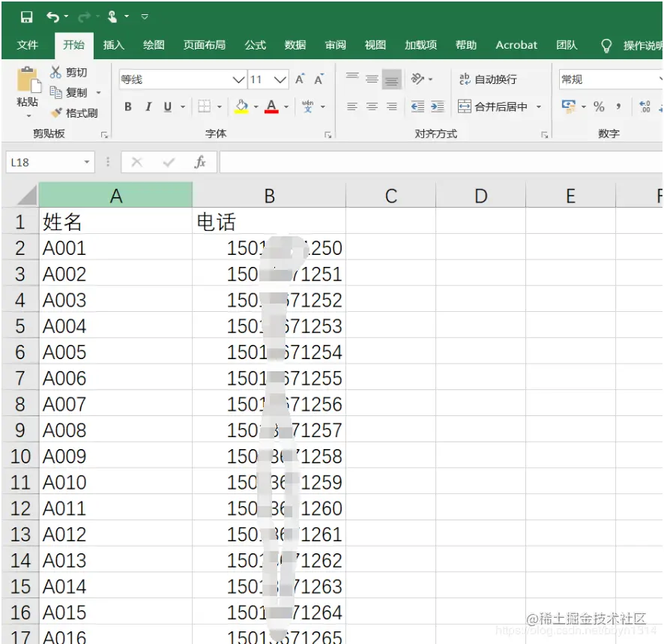Viewport: 664px width, 644px height.
Task: Click the 格式刷 format painter button
Action: click(x=74, y=113)
